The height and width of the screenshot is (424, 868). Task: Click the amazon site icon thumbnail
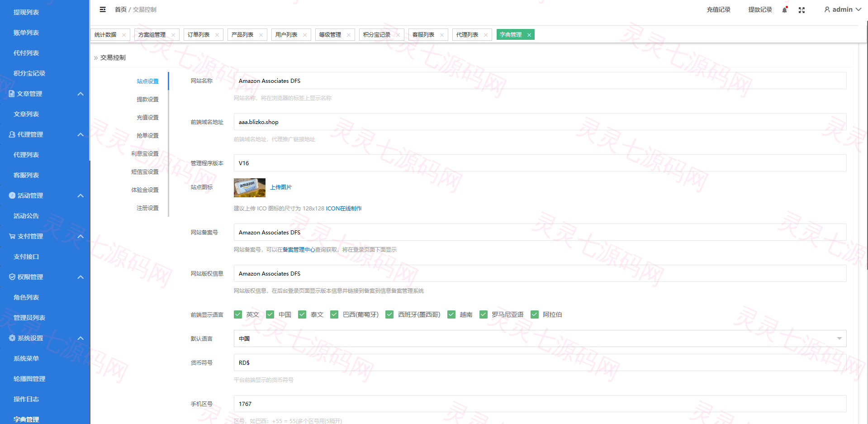tap(250, 188)
